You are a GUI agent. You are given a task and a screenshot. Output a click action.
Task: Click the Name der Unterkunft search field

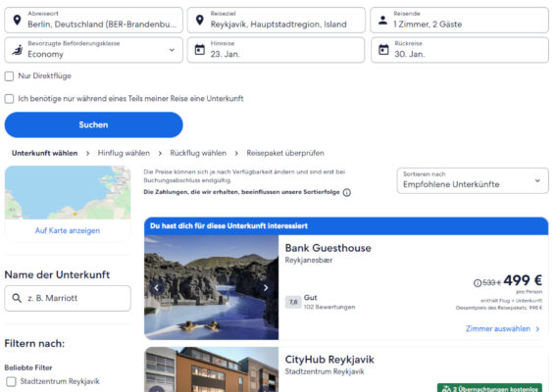(x=68, y=299)
